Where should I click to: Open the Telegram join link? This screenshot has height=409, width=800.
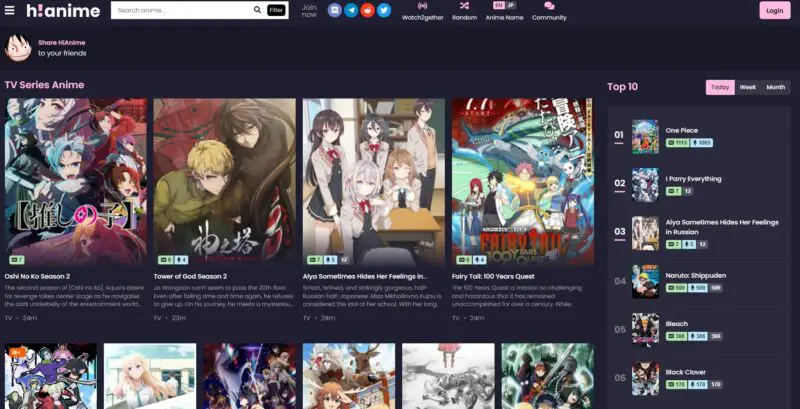[351, 10]
